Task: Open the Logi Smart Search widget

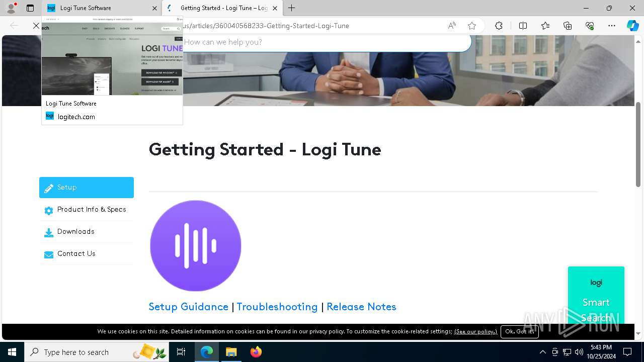Action: 596,295
